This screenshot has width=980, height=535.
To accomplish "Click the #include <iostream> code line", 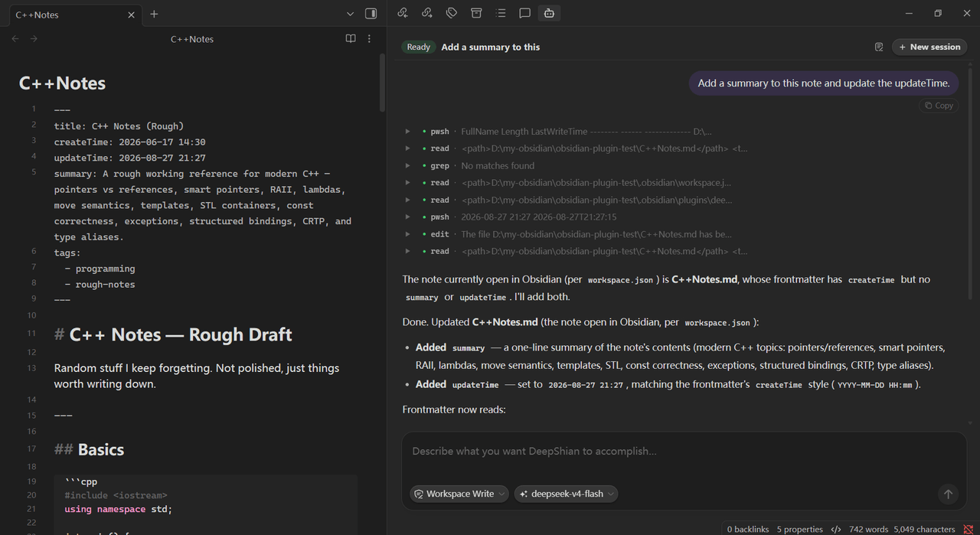I will (x=116, y=495).
